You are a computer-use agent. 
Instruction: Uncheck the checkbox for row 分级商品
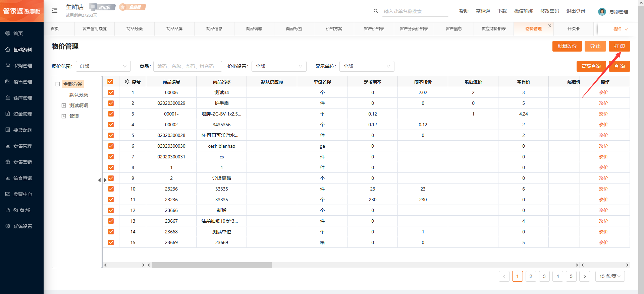(x=111, y=178)
